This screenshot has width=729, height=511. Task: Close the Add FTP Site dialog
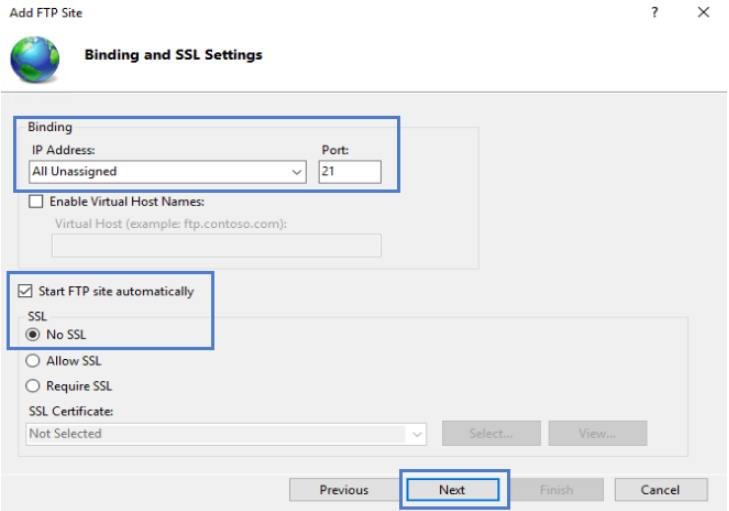(x=703, y=12)
